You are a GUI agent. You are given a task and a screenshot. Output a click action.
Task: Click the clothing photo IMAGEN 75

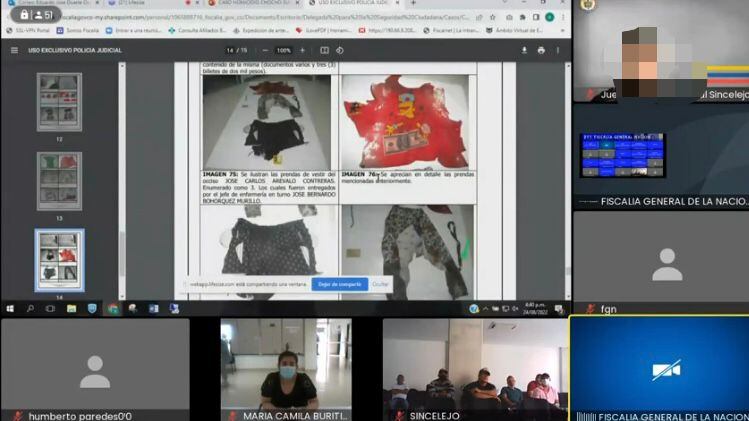tap(267, 122)
